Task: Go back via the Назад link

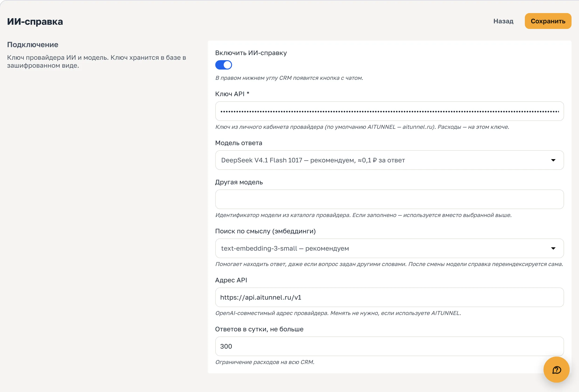Action: (x=503, y=21)
